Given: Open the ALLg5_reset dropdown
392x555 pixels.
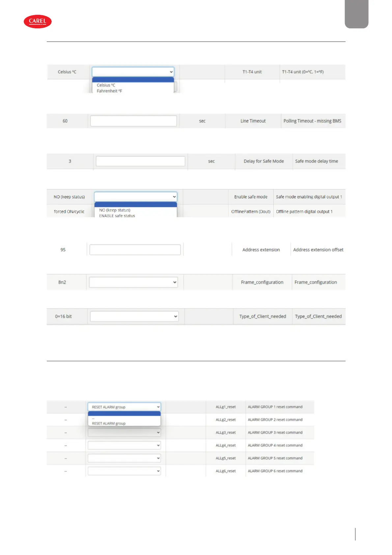Looking at the screenshot, I should (124, 458).
